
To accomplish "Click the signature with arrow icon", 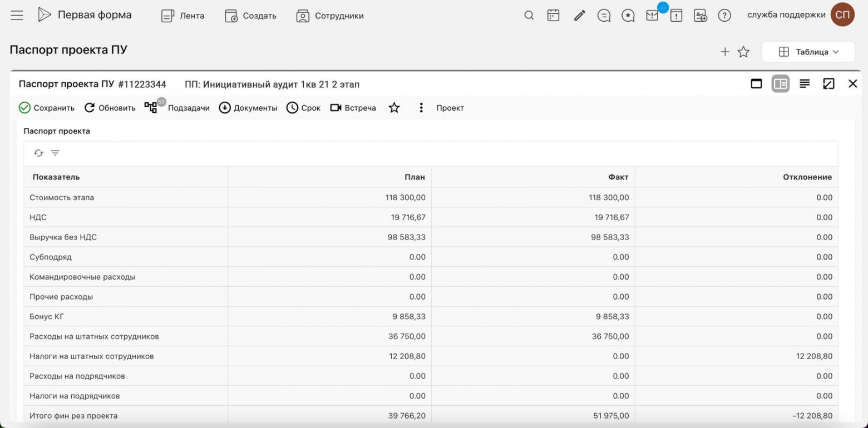I will [x=701, y=16].
